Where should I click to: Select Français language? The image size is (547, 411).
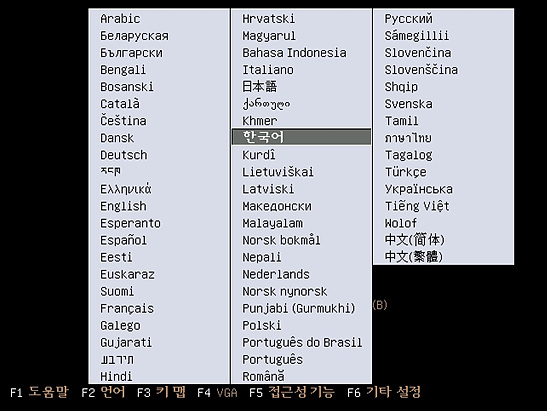[x=127, y=308]
